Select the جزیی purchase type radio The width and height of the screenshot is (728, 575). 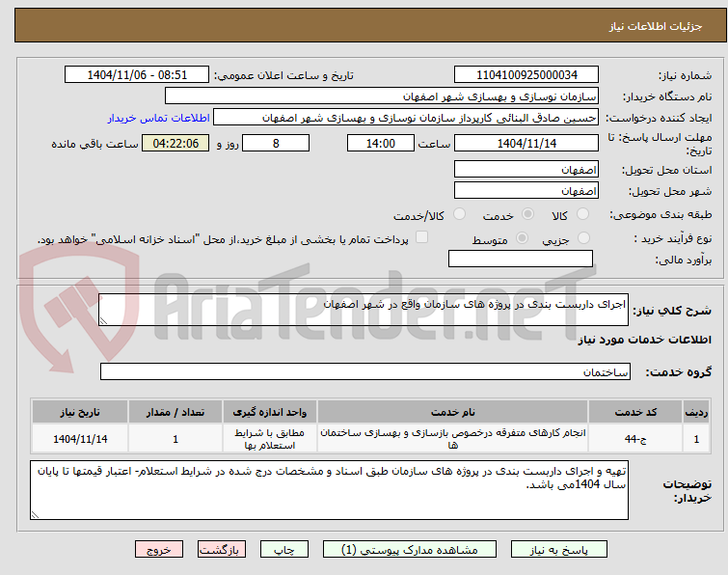point(583,238)
